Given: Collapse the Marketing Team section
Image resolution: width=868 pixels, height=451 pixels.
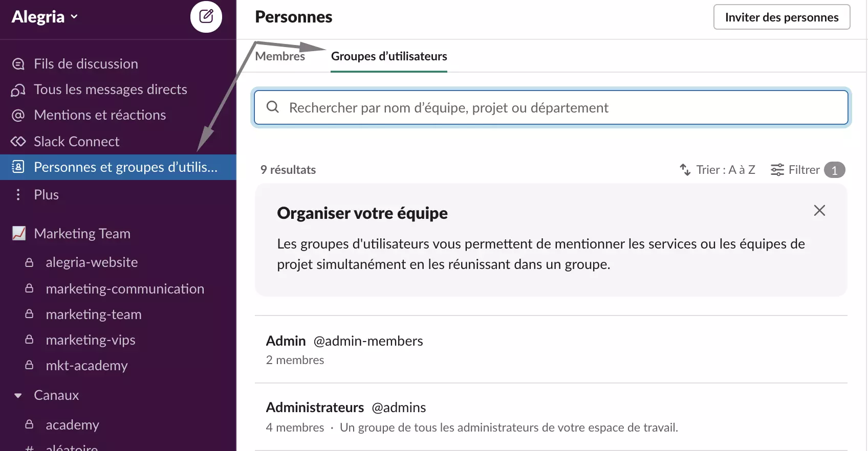Looking at the screenshot, I should pos(82,234).
